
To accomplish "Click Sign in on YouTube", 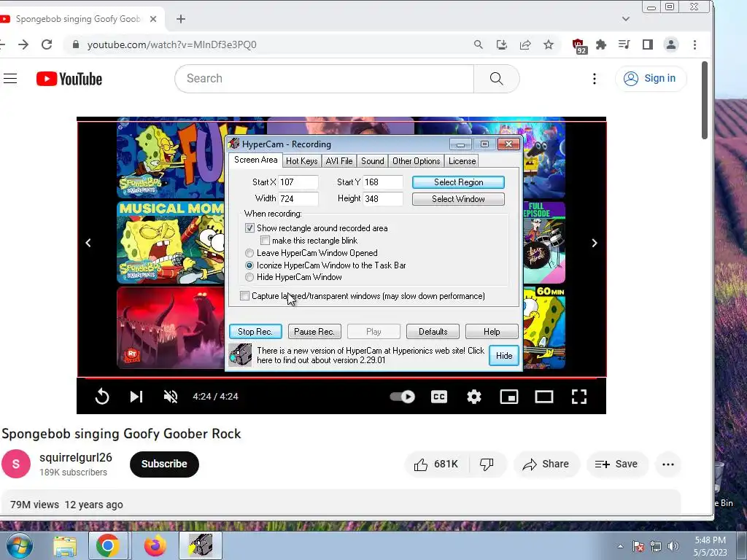I will click(651, 79).
